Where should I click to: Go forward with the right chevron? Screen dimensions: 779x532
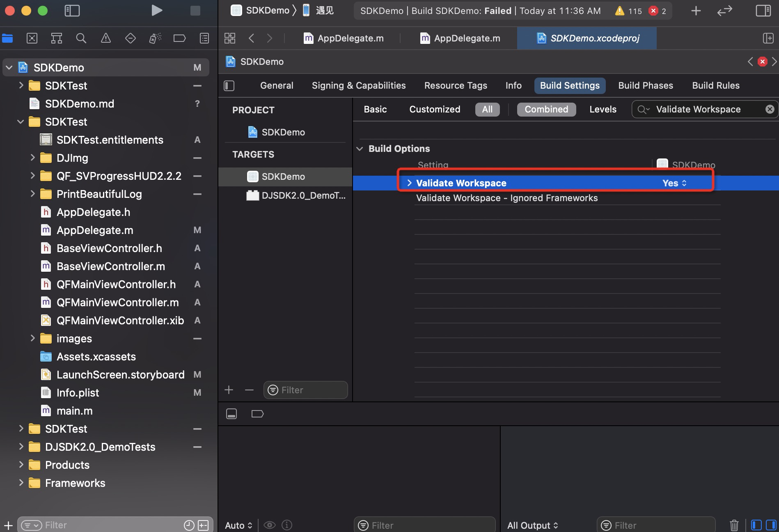click(x=270, y=38)
